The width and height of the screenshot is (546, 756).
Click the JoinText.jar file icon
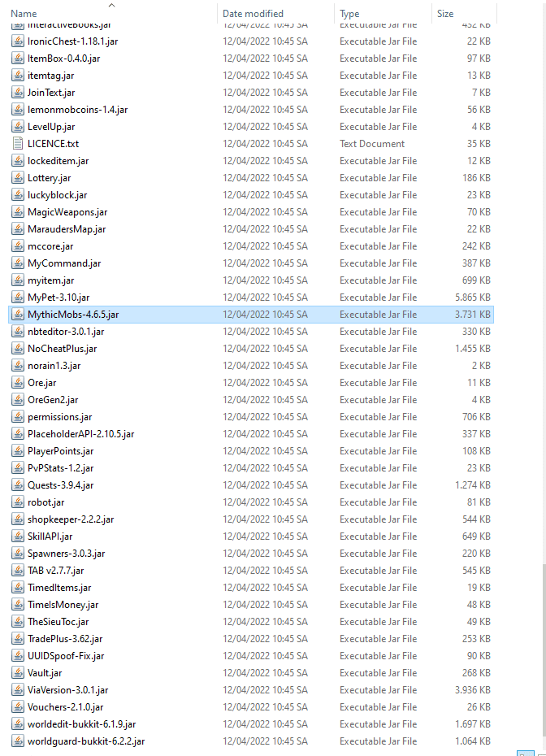(18, 93)
